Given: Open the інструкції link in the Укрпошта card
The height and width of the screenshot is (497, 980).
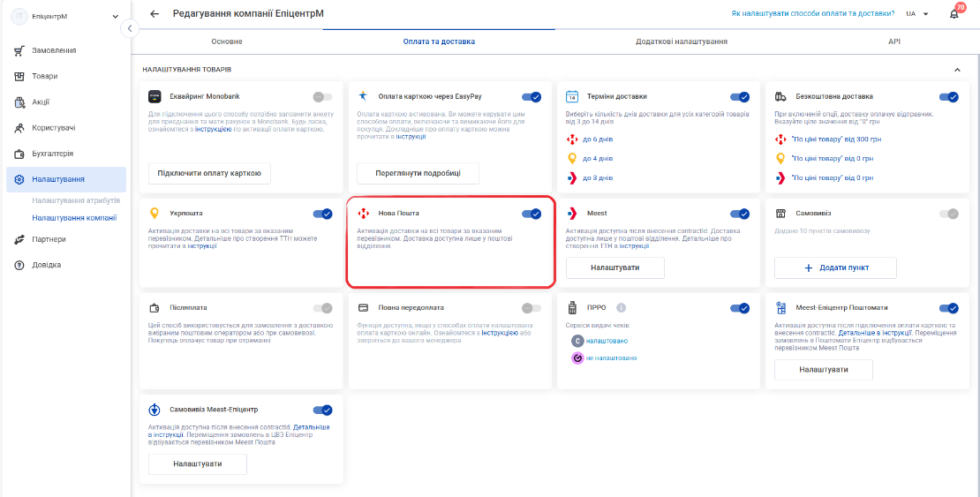Looking at the screenshot, I should coord(203,246).
